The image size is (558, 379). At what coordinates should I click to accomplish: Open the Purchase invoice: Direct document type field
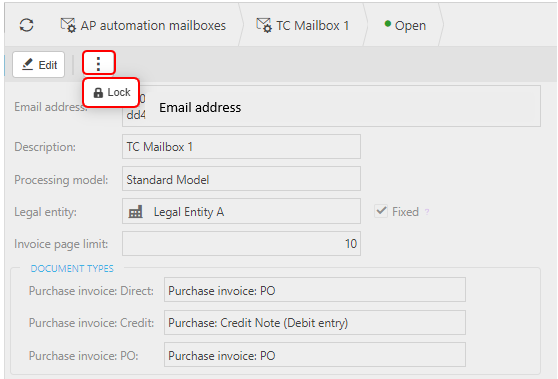(x=315, y=290)
